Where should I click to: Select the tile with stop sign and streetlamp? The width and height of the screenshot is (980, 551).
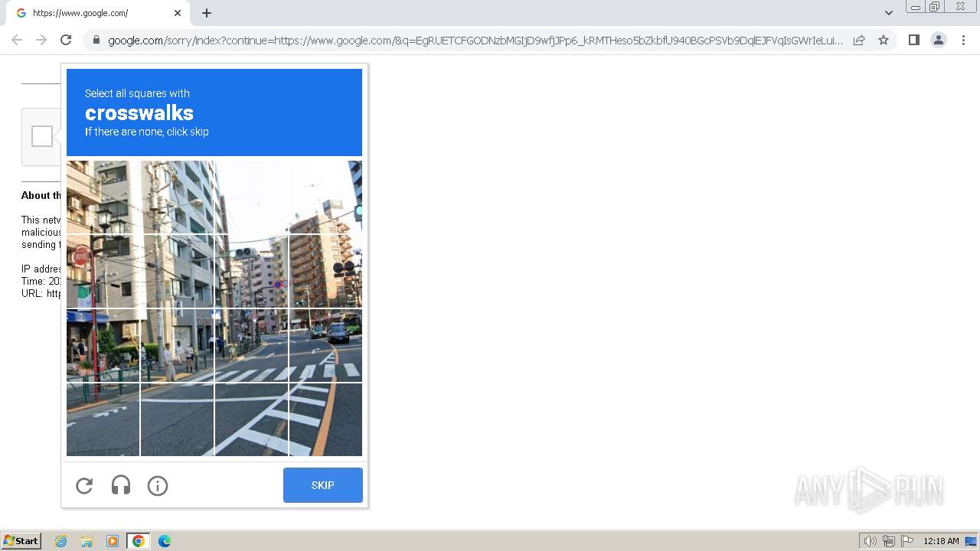point(103,271)
